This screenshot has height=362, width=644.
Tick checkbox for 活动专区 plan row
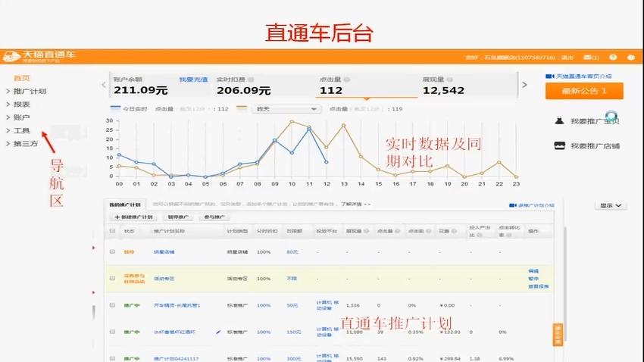pyautogui.click(x=112, y=278)
